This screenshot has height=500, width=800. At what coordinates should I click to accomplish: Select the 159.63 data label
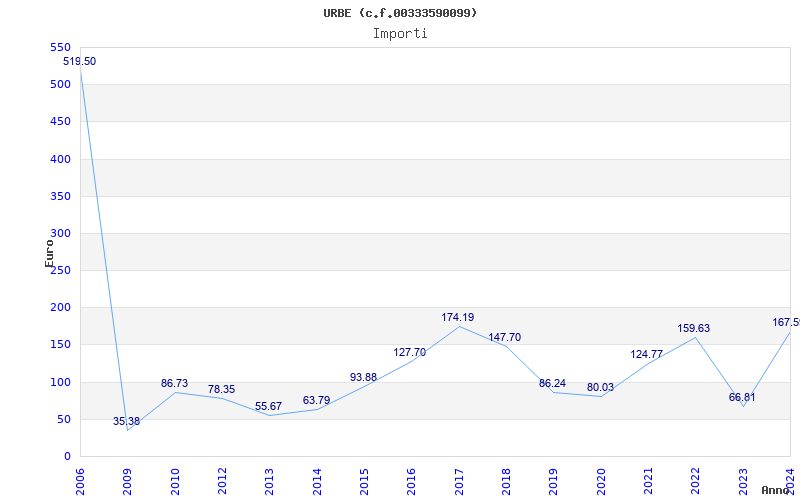pyautogui.click(x=694, y=329)
